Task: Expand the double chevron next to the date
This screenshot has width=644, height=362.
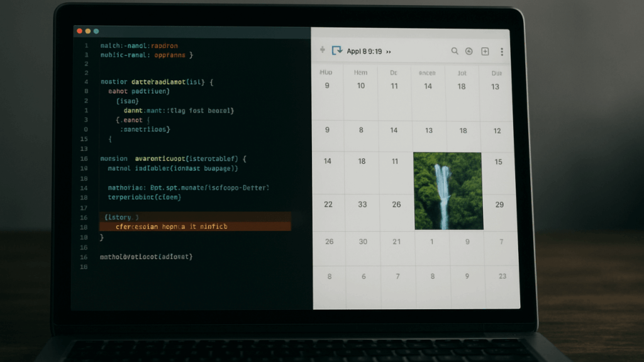Action: click(389, 52)
